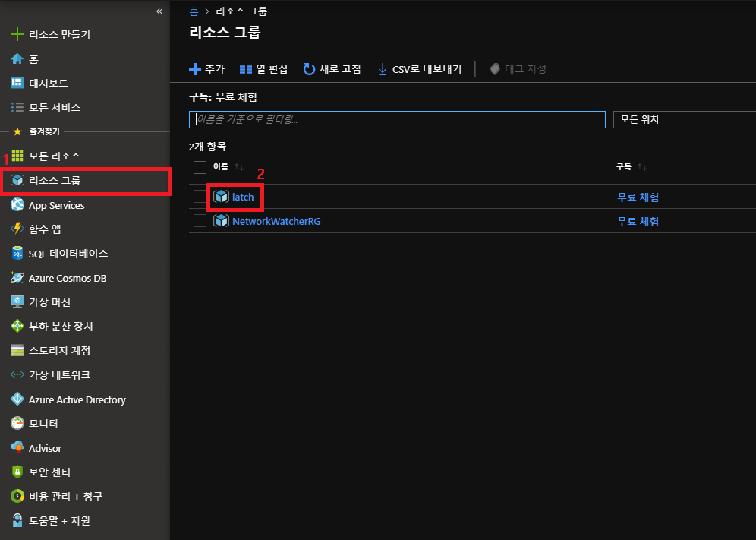The width and height of the screenshot is (756, 540).
Task: Open 리소스 만들기 menu item
Action: pyautogui.click(x=59, y=34)
